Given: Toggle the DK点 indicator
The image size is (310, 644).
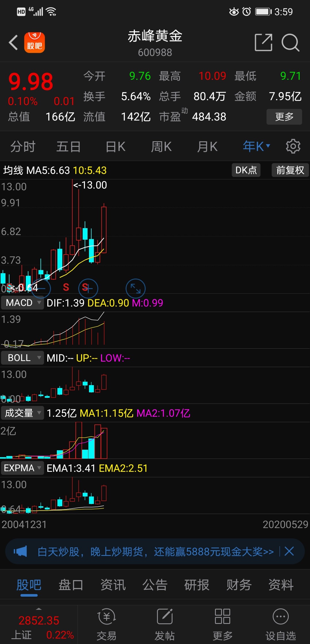Looking at the screenshot, I should click(246, 170).
